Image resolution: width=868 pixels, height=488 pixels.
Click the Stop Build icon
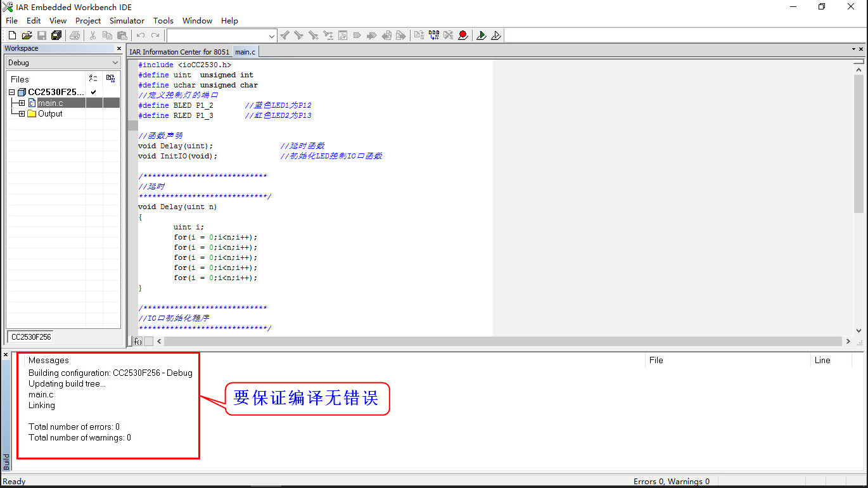click(448, 35)
